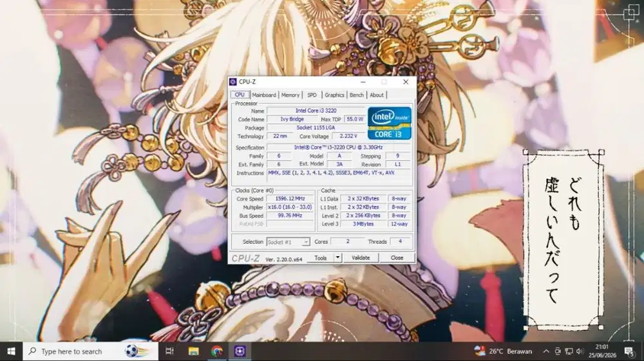Click the Max TDP value 55.0 W

pos(354,119)
